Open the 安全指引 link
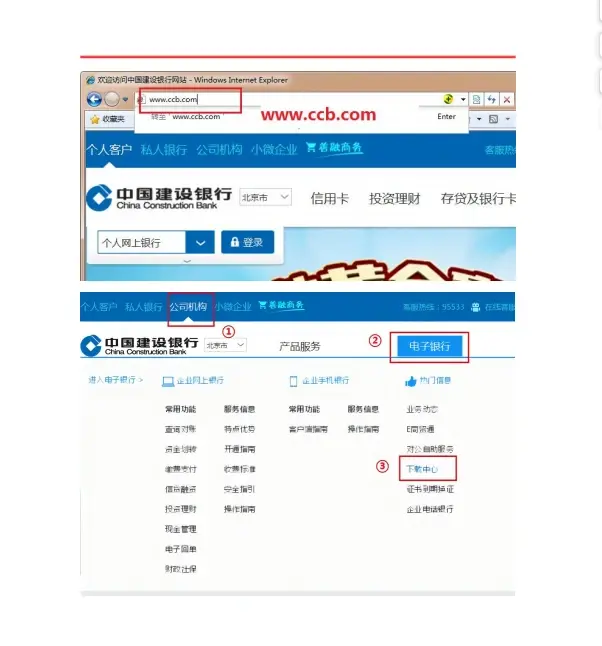 point(239,489)
